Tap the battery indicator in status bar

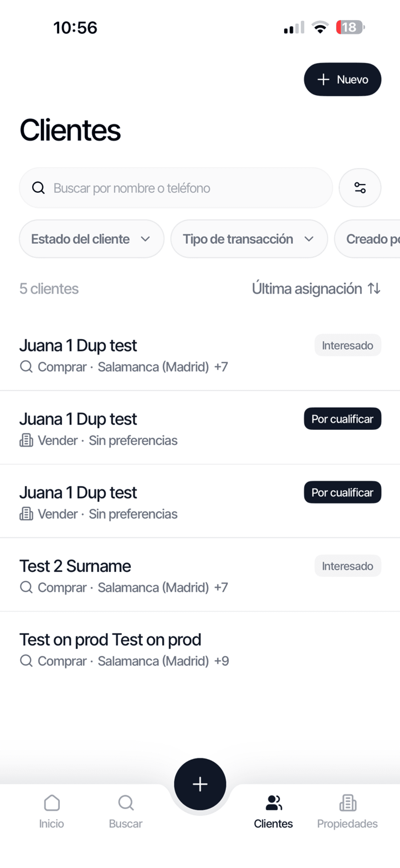coord(350,27)
